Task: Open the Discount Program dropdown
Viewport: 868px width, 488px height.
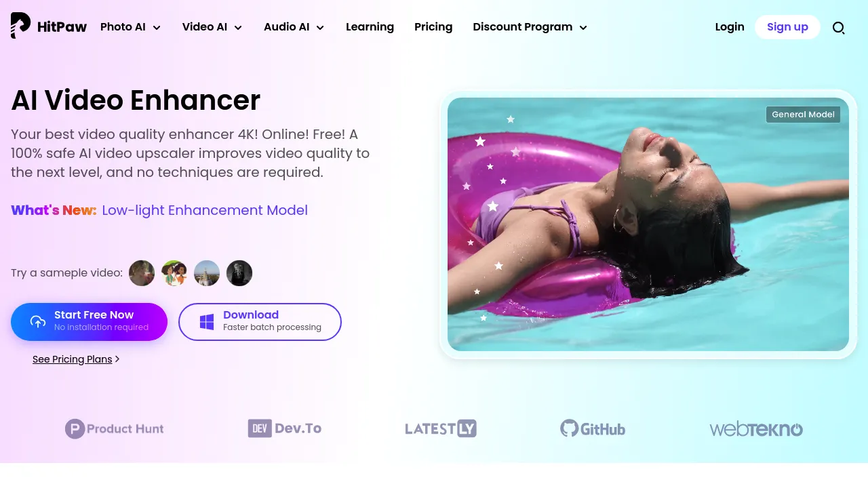Action: pos(529,27)
